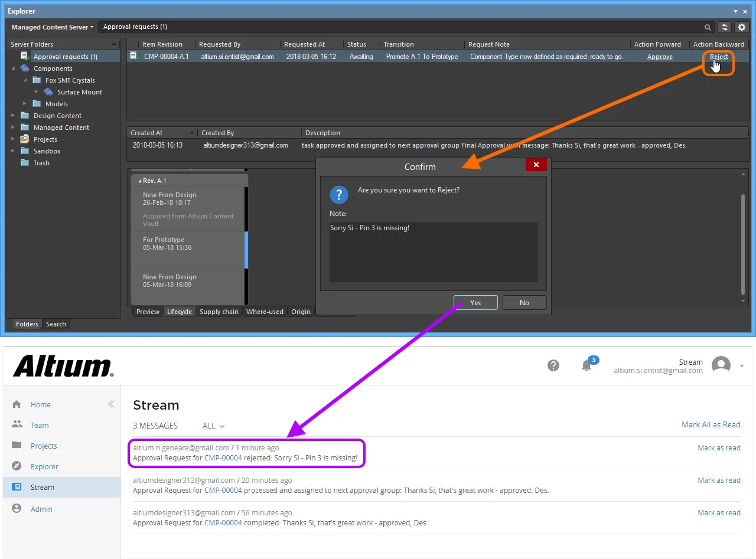Click the Altium logo
Screen dimensions: 756x559
[x=63, y=366]
